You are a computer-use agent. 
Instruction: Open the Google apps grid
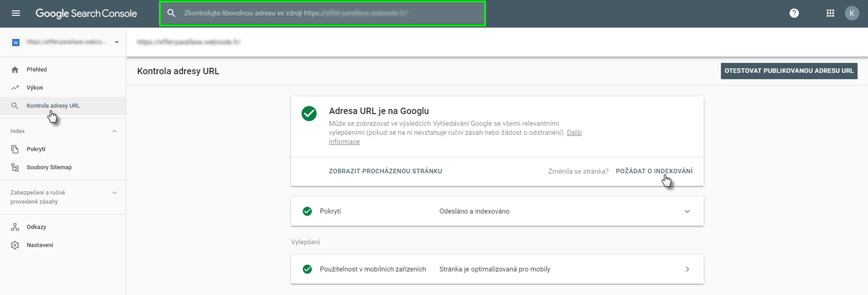pos(830,13)
